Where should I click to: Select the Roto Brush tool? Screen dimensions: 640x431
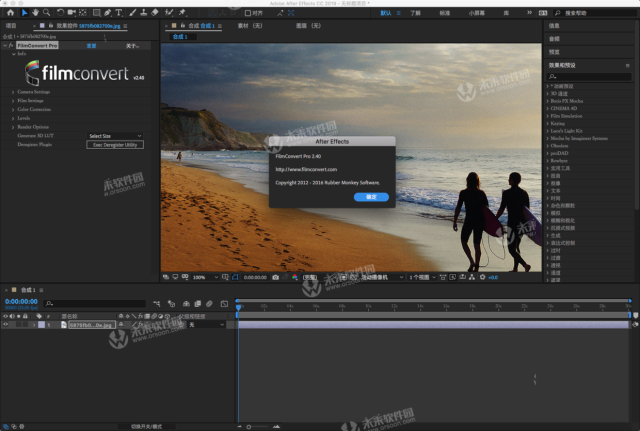click(x=169, y=13)
